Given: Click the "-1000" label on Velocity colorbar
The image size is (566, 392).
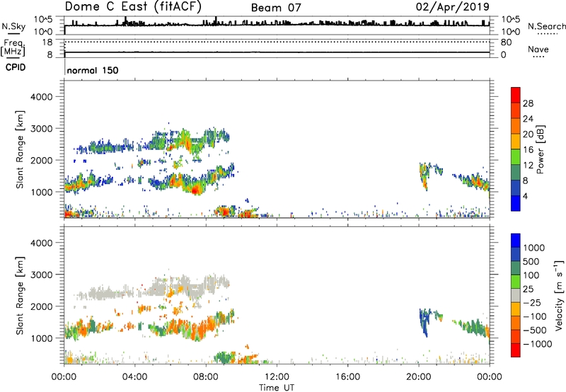Looking at the screenshot, I should (538, 344).
